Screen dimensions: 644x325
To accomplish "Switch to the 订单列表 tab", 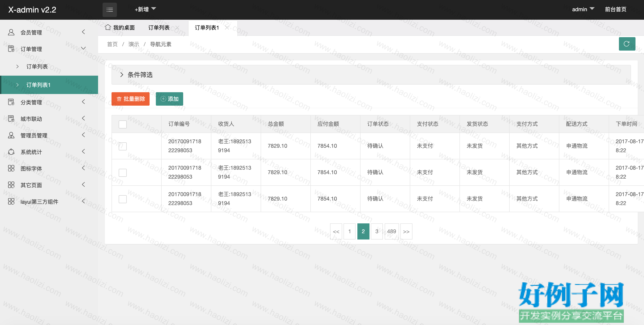I will tap(159, 28).
